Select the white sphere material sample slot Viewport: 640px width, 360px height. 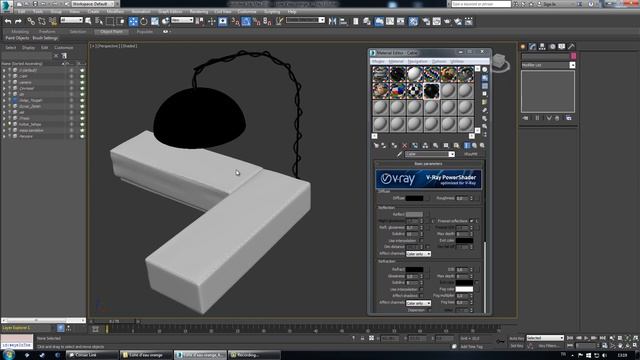pos(414,74)
